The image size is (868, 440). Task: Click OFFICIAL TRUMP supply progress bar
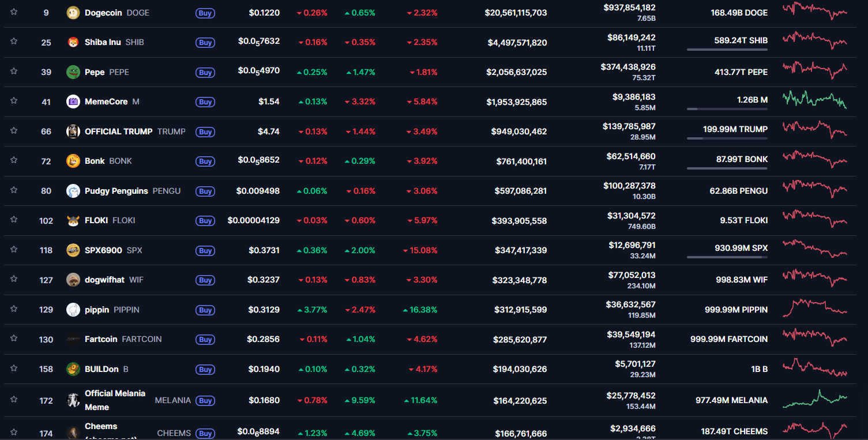pos(727,138)
